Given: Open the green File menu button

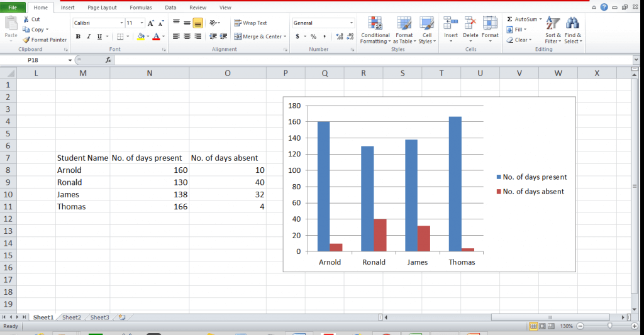Looking at the screenshot, I should click(x=13, y=8).
